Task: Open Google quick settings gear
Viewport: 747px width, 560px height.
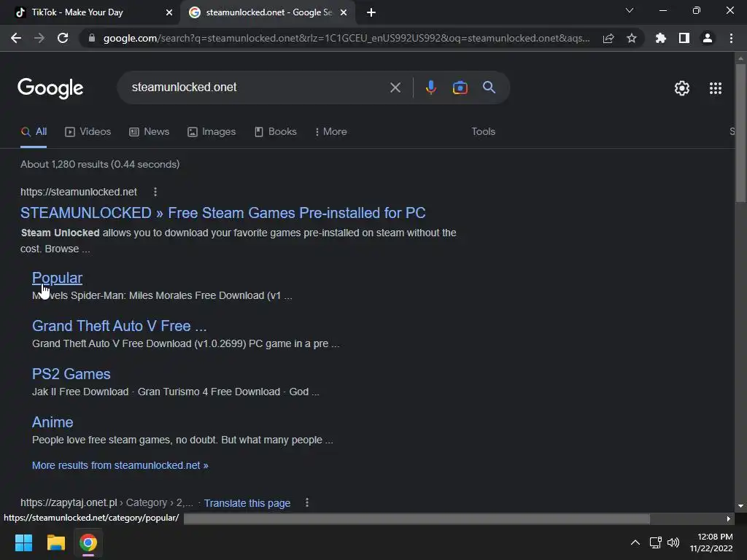Action: point(682,88)
